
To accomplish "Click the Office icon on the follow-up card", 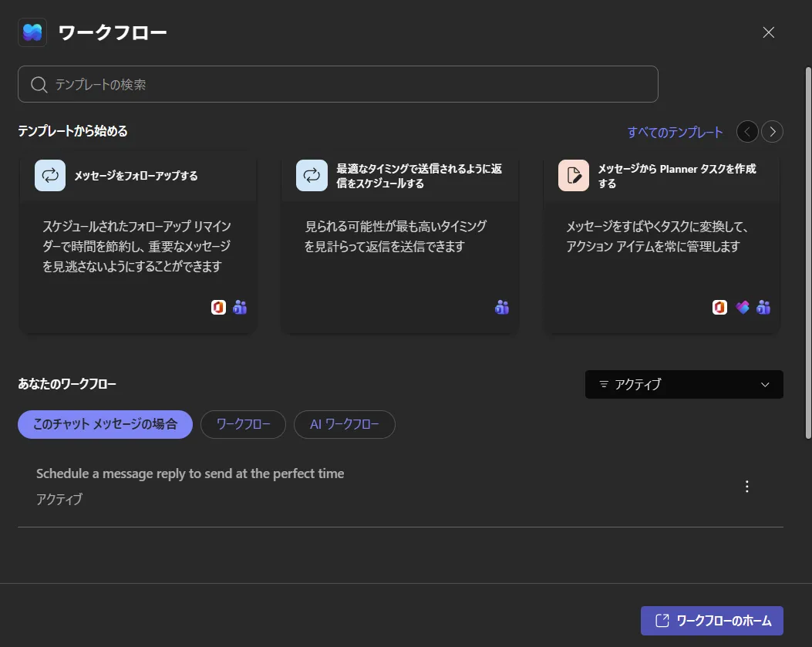I will [x=218, y=307].
